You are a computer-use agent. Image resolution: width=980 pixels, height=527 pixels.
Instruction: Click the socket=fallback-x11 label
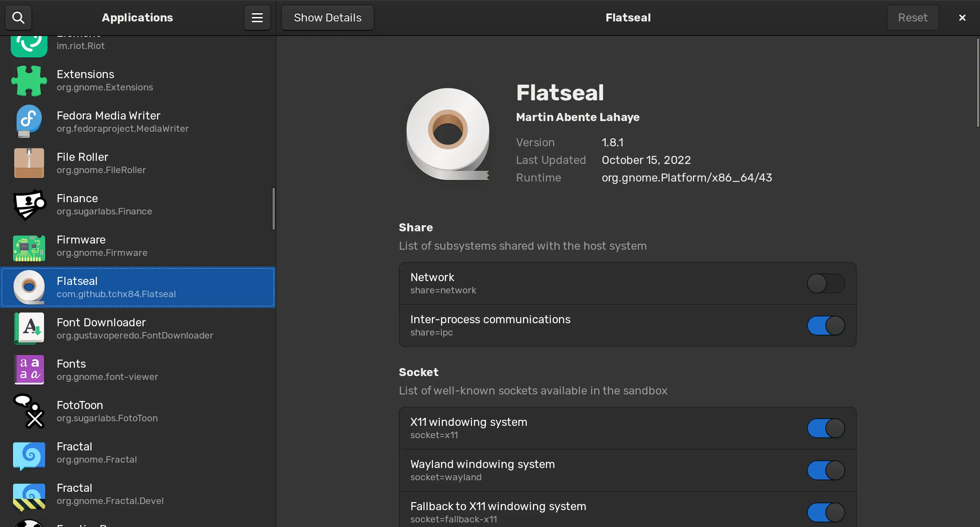click(454, 519)
